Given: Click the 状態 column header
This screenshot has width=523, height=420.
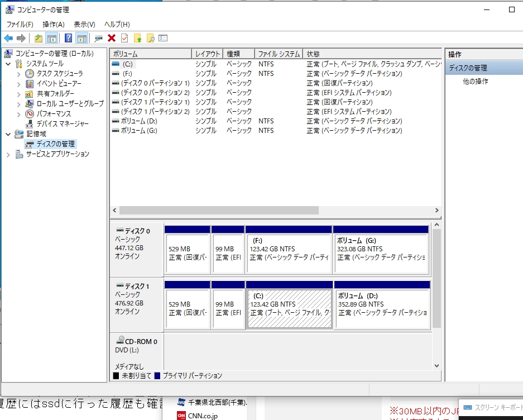Looking at the screenshot, I should [x=372, y=54].
